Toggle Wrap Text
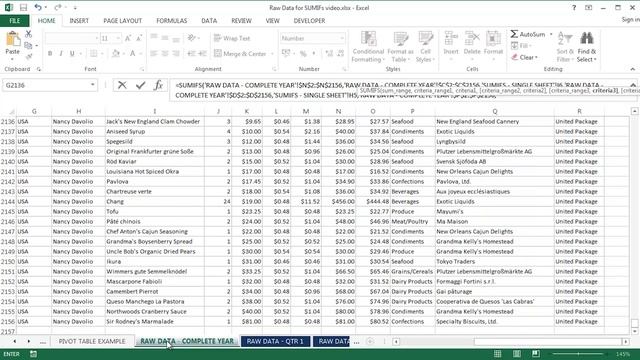 click(232, 38)
